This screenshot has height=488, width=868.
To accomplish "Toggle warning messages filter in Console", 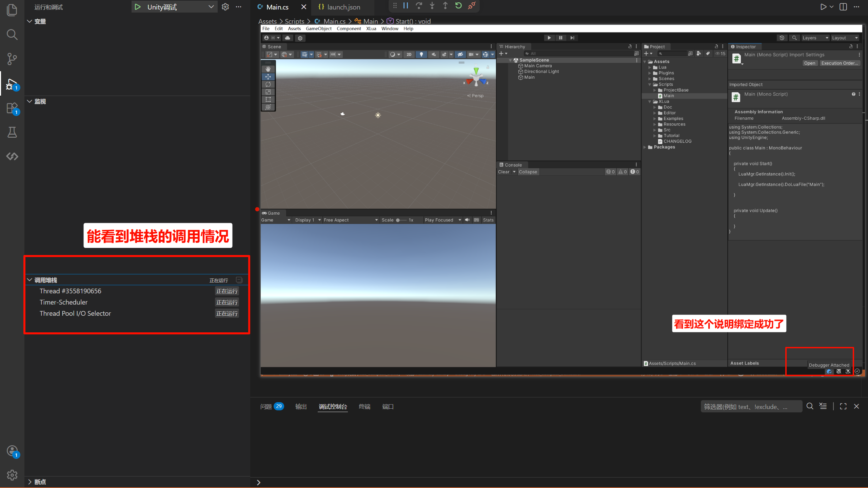I will coord(622,172).
